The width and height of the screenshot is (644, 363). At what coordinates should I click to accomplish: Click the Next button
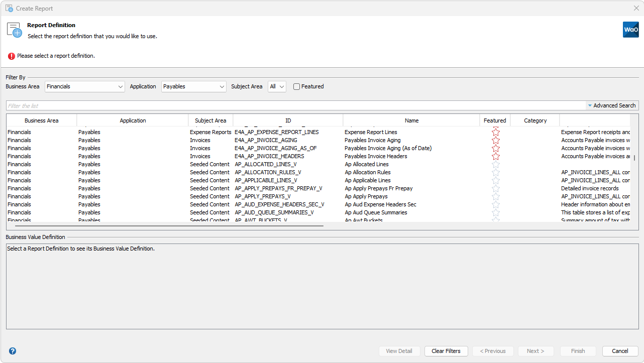click(x=535, y=351)
